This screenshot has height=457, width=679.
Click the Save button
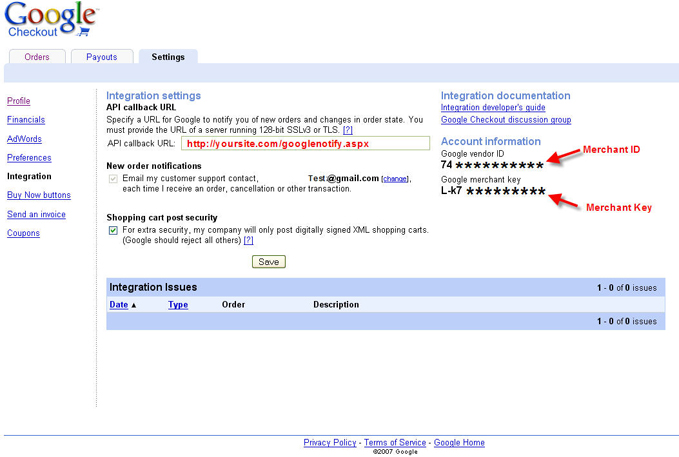[269, 262]
